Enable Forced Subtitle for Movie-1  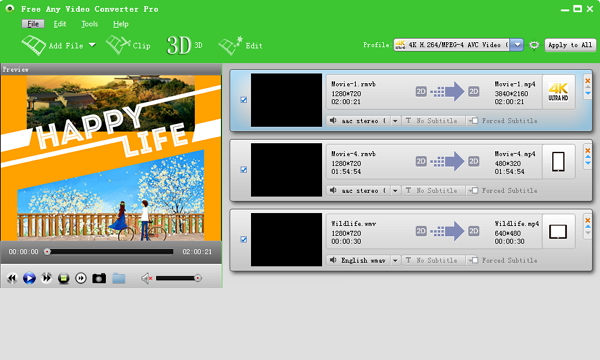pos(474,121)
